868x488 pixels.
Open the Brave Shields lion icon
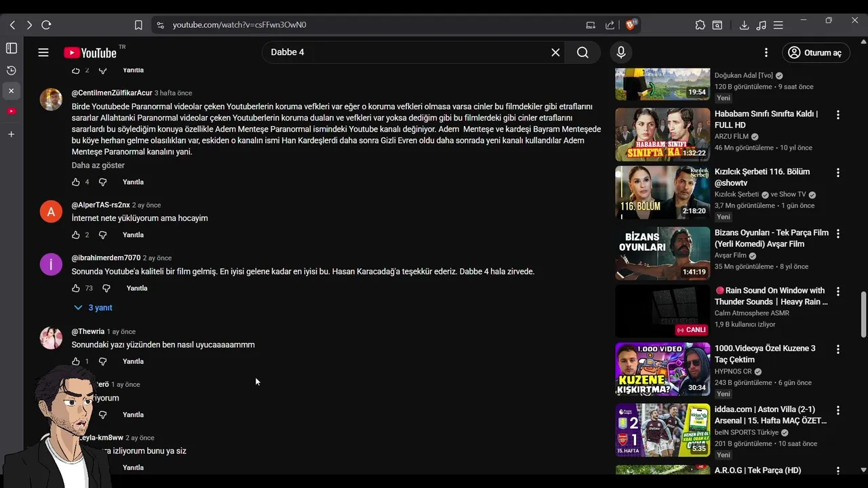pos(631,25)
